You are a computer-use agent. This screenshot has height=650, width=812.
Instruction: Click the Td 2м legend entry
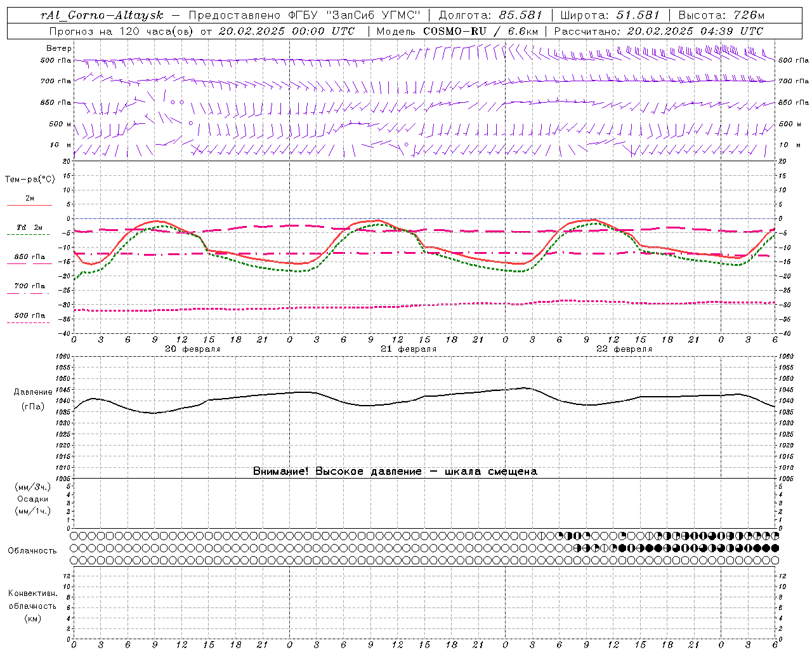(30, 227)
